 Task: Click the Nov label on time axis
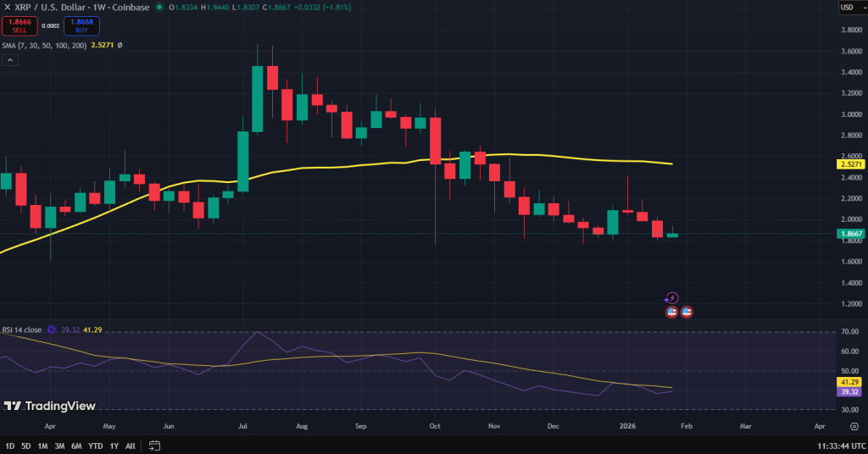[494, 426]
